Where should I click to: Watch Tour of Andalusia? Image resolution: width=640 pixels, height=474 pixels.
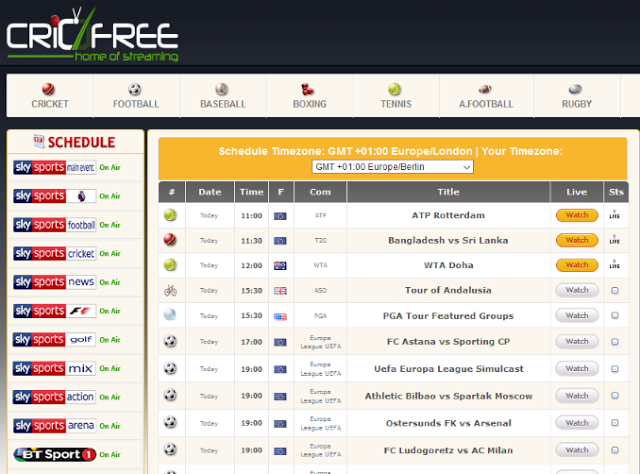(577, 290)
